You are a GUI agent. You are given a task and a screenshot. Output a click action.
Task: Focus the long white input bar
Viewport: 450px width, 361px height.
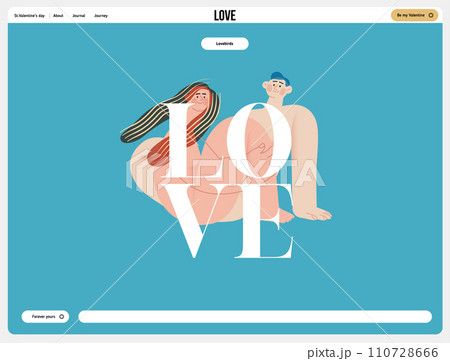tap(255, 317)
